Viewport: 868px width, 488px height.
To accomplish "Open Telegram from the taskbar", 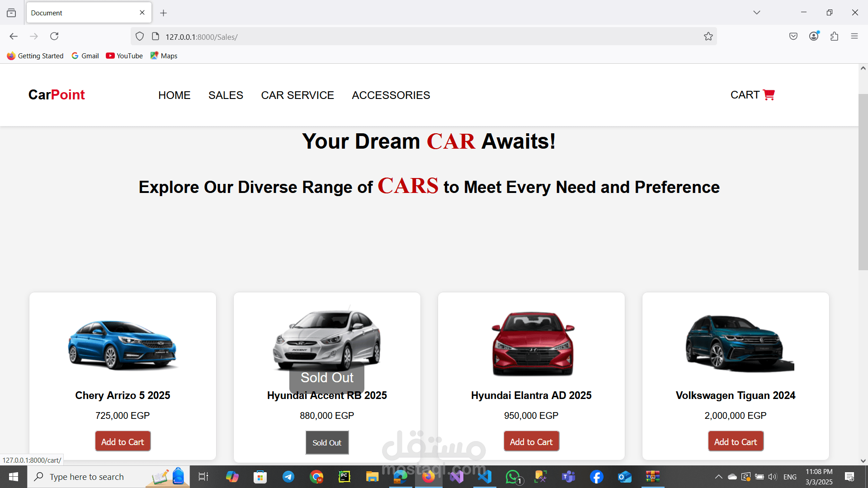I will point(288,477).
